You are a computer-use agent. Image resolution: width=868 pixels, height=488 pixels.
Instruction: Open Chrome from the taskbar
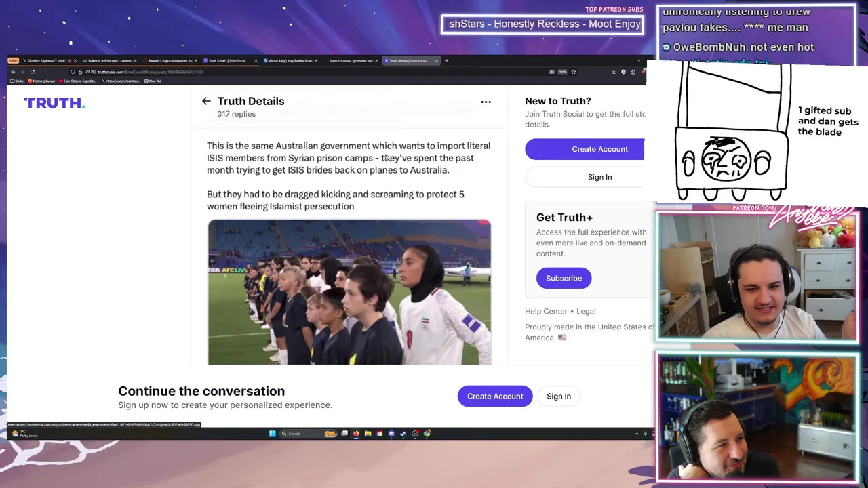point(427,434)
